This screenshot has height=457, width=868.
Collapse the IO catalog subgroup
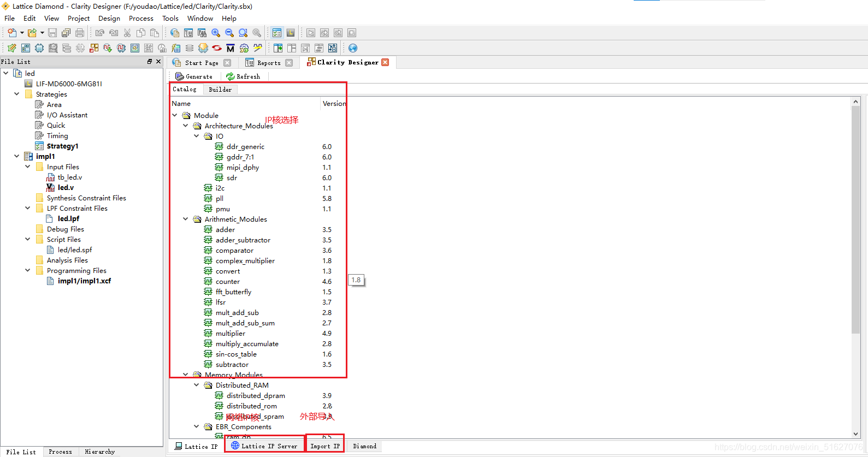[x=197, y=136]
